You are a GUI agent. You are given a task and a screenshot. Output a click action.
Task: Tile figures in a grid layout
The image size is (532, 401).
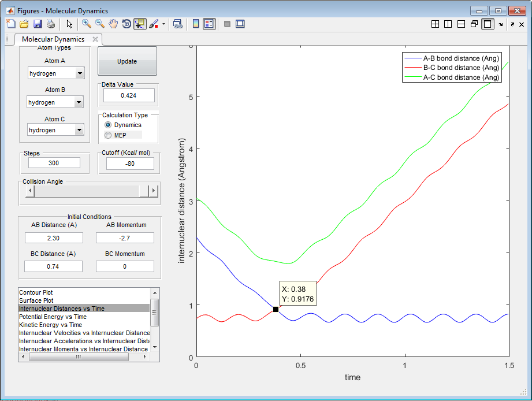(x=436, y=24)
